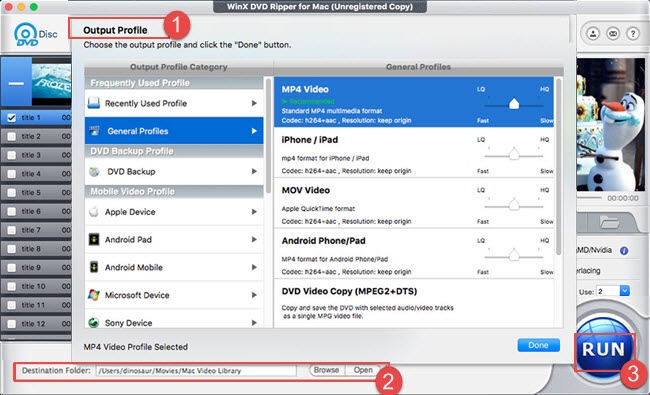Click the General Profiles list scrollbar
Viewport: 650px width, 395px height.
pyautogui.click(x=559, y=166)
